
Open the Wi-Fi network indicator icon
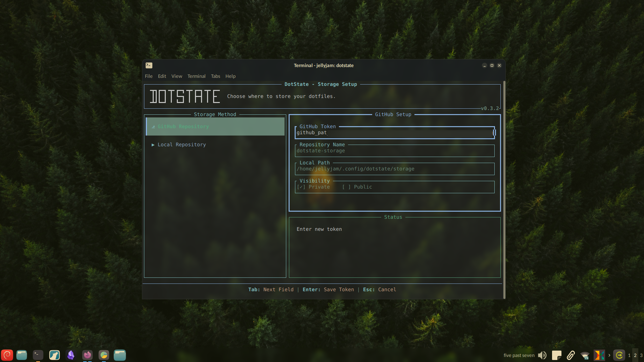pos(585,355)
